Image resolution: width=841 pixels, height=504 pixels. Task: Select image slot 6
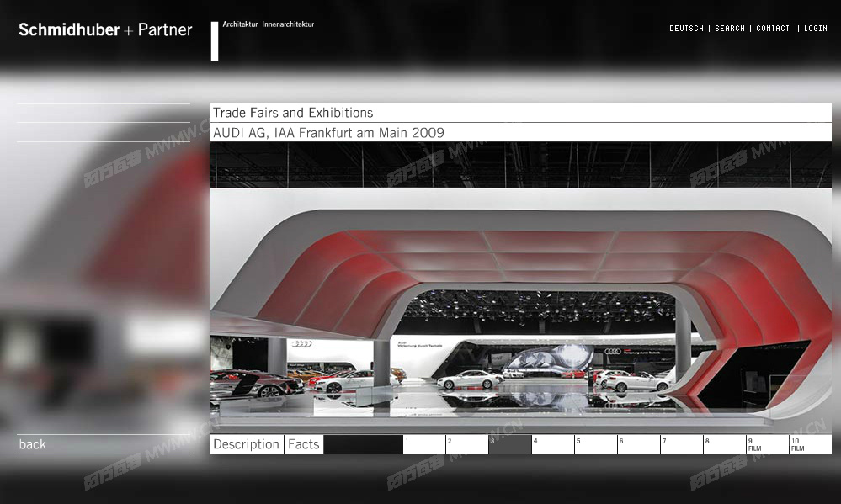pyautogui.click(x=639, y=444)
